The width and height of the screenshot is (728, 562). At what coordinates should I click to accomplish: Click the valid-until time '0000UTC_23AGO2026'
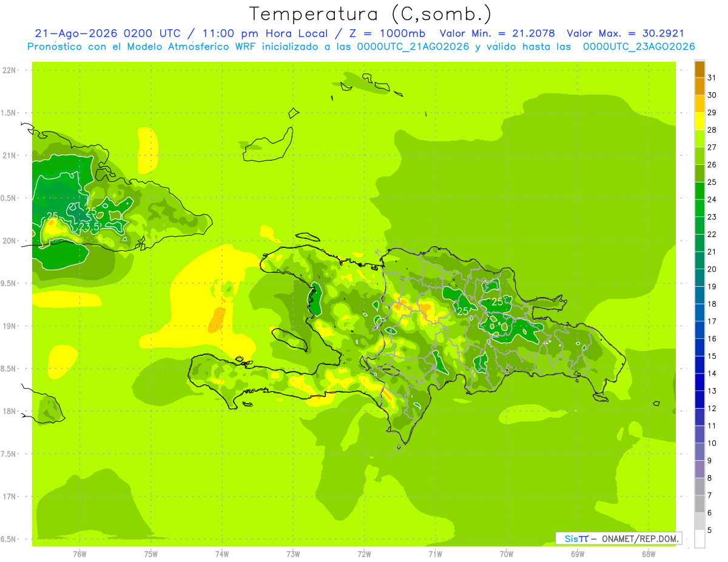coord(639,47)
